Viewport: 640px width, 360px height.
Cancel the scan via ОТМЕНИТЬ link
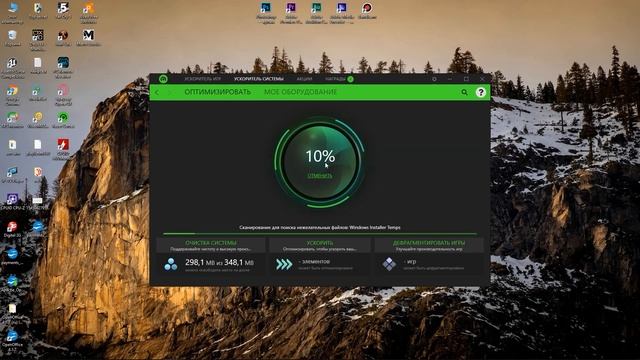(x=320, y=176)
